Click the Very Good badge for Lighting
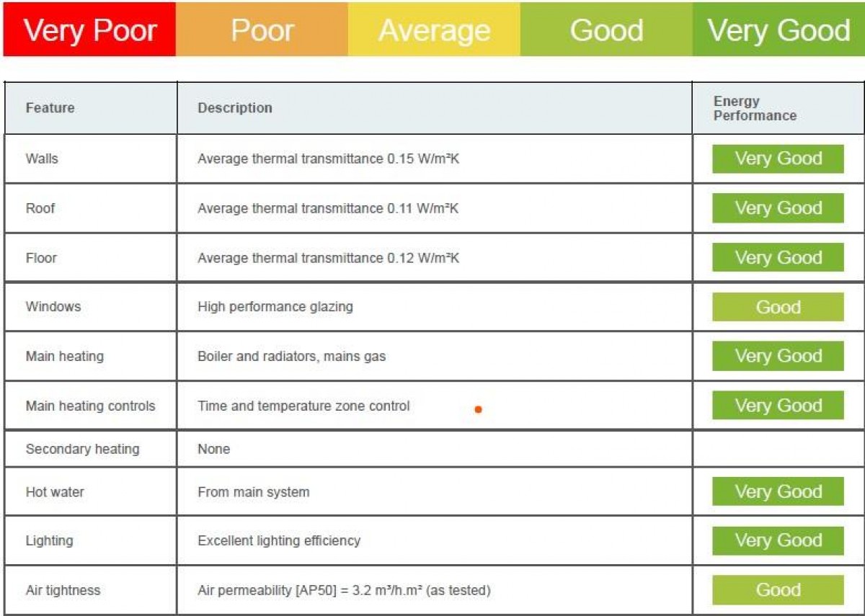865x616 pixels. click(778, 540)
